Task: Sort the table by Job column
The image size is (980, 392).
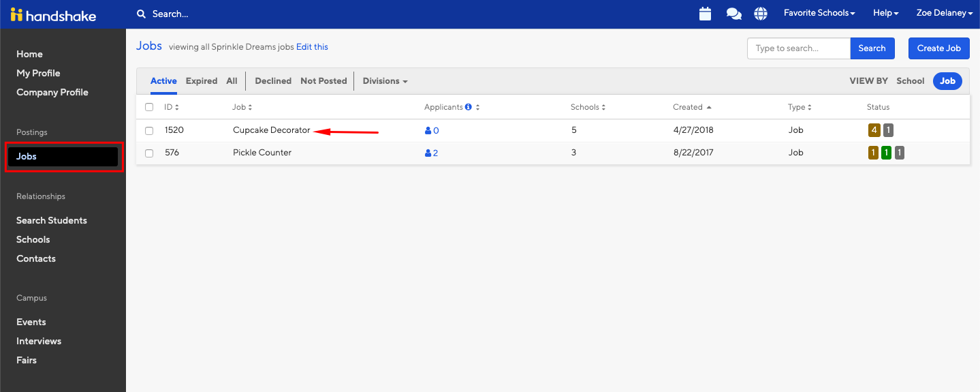Action: (242, 107)
